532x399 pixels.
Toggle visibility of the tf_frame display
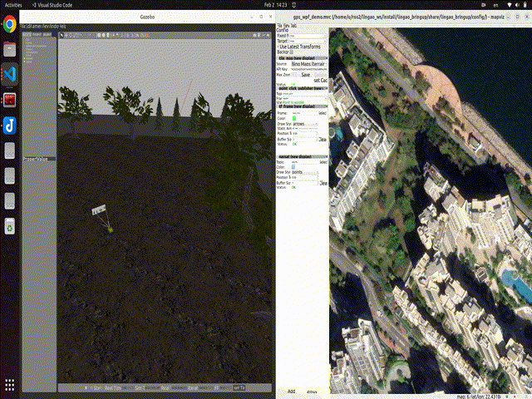[278, 106]
